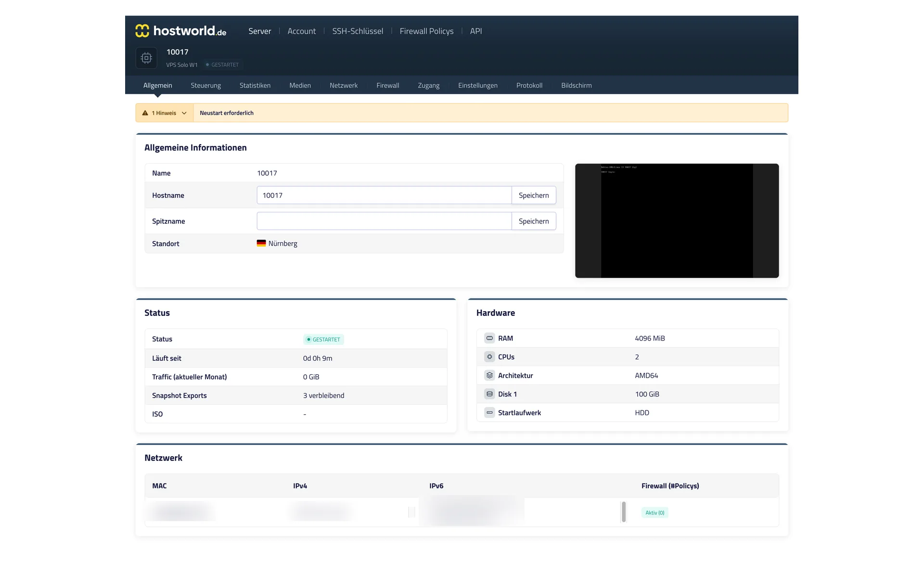Image resolution: width=924 pixels, height=578 pixels.
Task: Click the Startlaufwerk drive icon
Action: click(489, 413)
